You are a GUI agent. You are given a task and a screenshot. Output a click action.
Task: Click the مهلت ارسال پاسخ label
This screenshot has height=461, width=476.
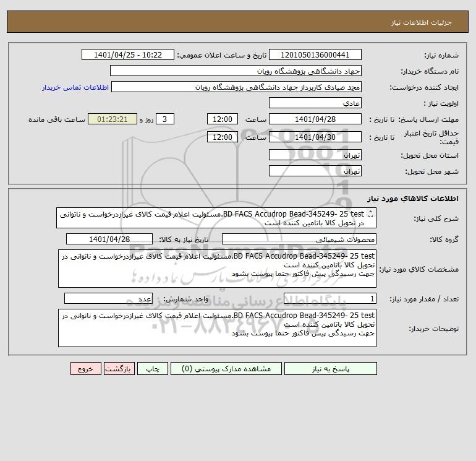click(x=428, y=119)
